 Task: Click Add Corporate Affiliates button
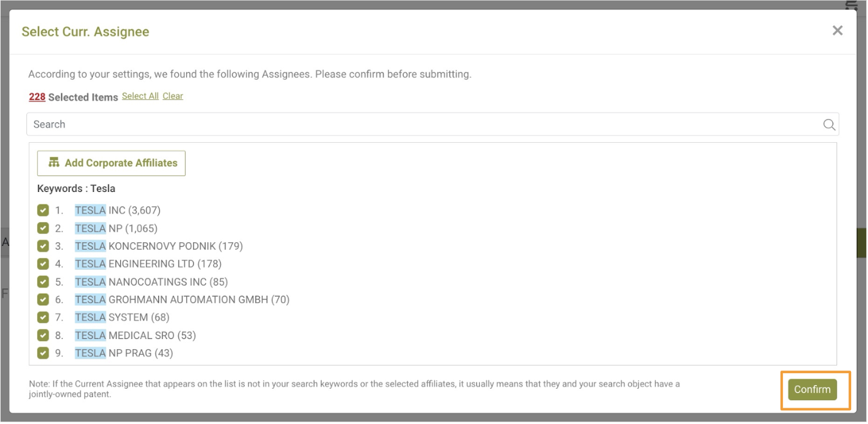coord(111,163)
